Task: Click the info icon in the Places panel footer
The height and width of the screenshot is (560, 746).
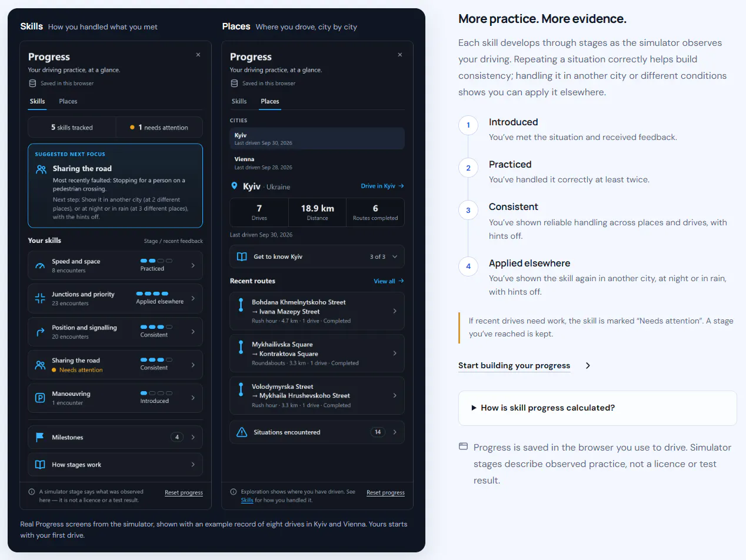Action: tap(234, 492)
